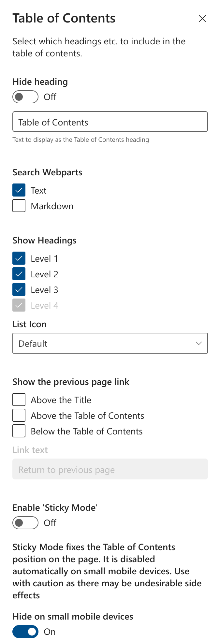Check Below the Table of Contents option

pos(19,431)
